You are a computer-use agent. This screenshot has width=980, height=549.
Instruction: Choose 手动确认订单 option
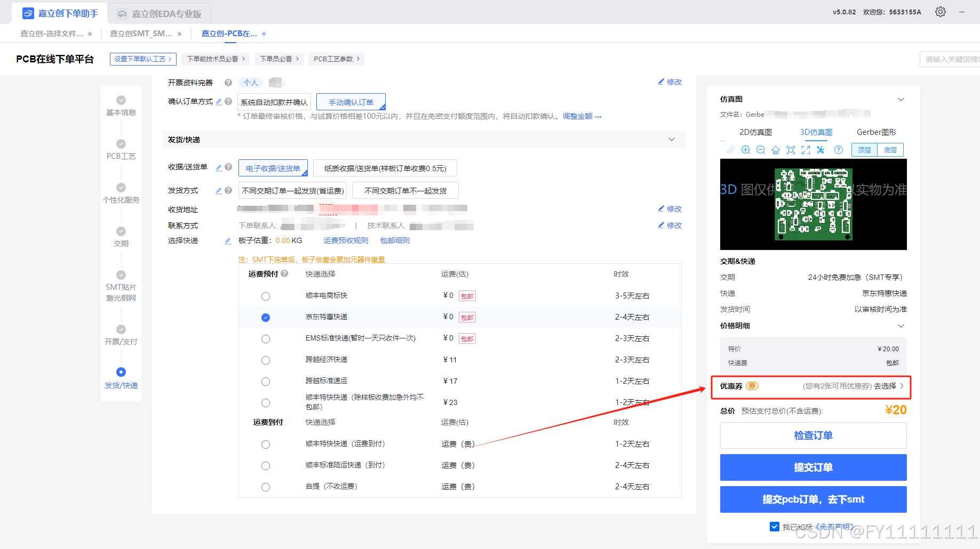[x=351, y=102]
